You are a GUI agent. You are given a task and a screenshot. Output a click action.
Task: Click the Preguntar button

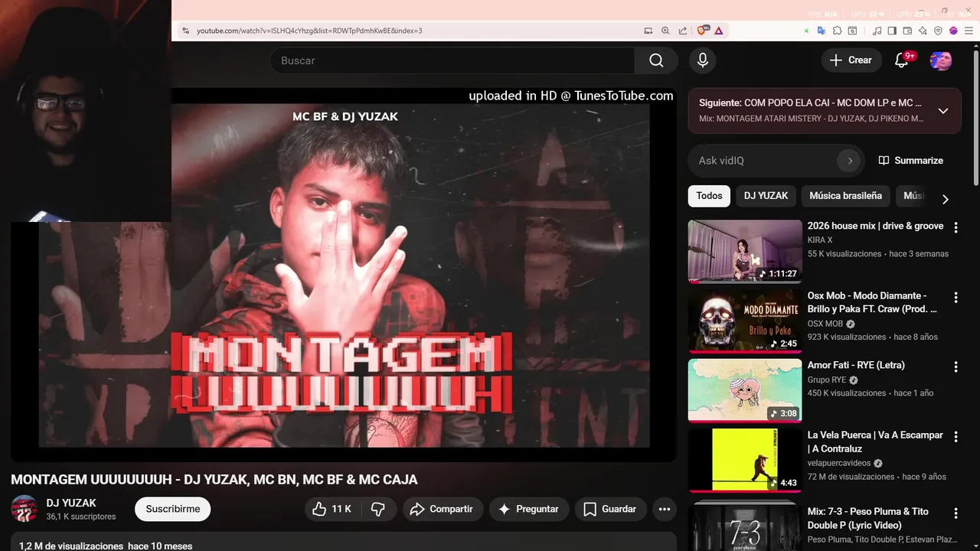click(529, 509)
